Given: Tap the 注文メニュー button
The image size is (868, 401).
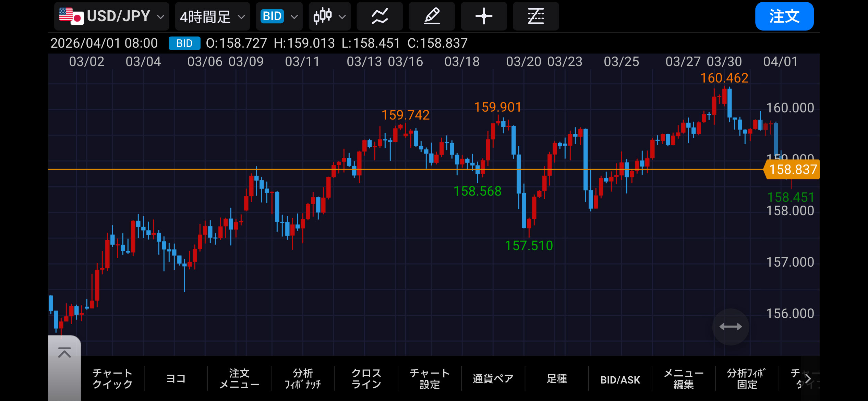Looking at the screenshot, I should tap(239, 379).
